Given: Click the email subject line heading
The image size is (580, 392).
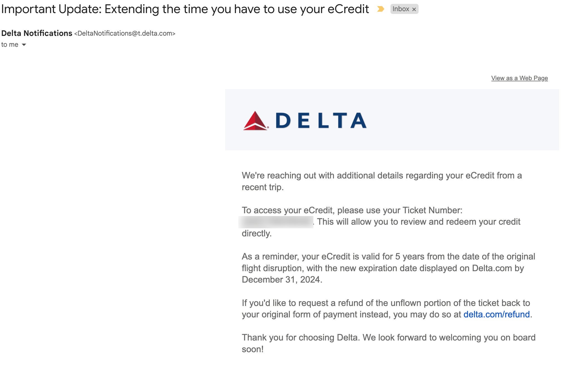Looking at the screenshot, I should coord(185,9).
